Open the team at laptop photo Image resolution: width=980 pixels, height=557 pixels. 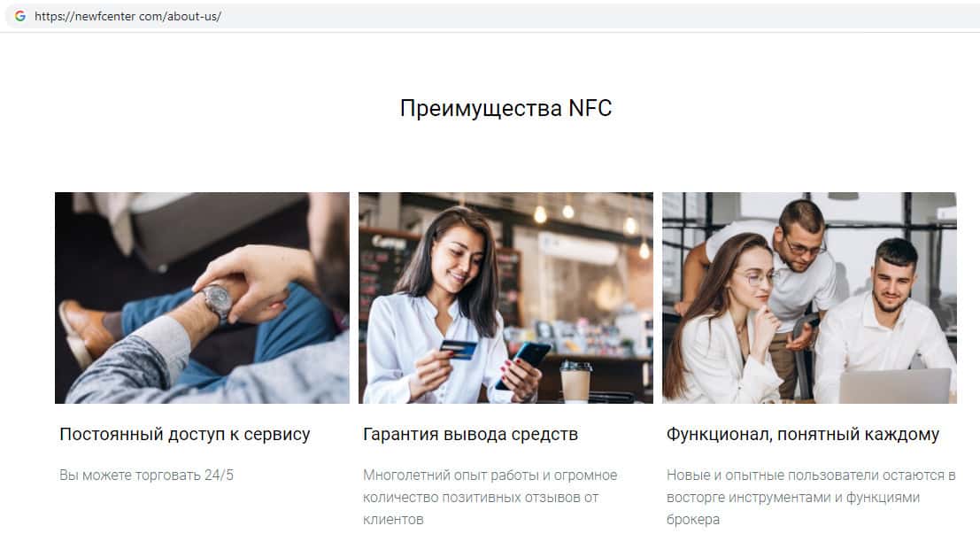[809, 298]
